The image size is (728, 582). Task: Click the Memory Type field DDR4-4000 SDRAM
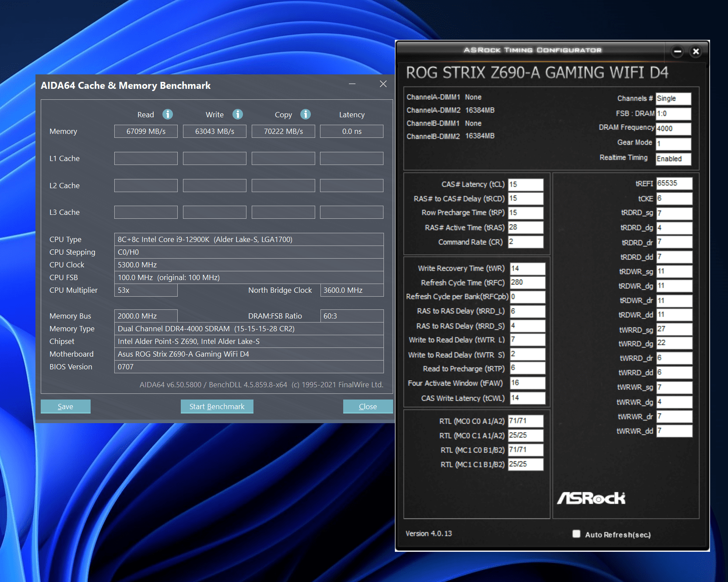click(x=249, y=329)
